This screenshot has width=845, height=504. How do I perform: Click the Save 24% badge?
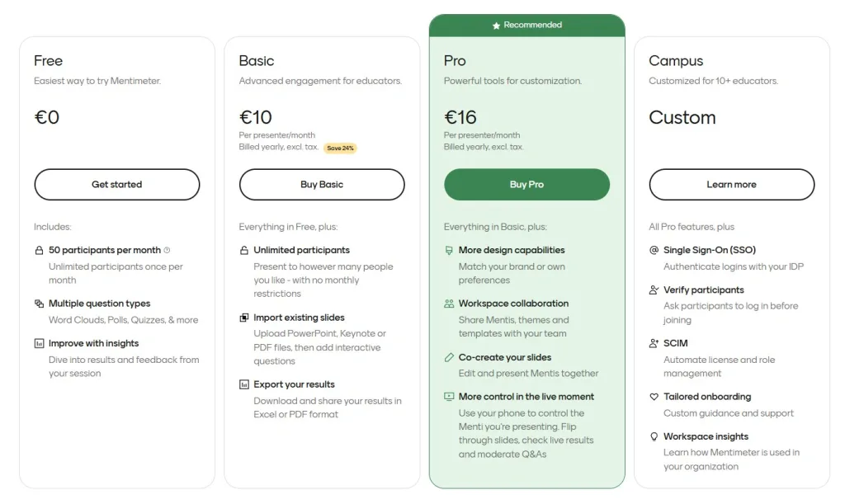[x=340, y=148]
